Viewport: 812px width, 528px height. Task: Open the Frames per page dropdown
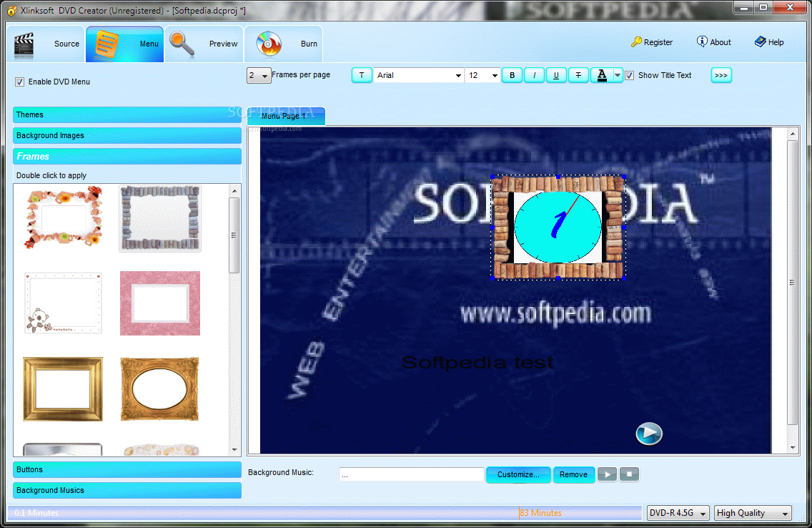(x=259, y=76)
